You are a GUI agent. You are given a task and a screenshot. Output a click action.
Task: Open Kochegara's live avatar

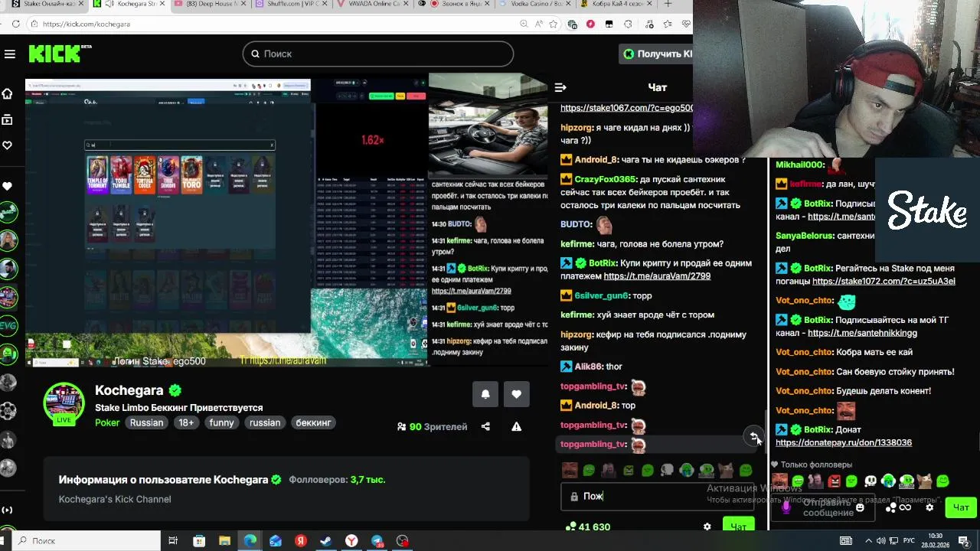coord(64,403)
